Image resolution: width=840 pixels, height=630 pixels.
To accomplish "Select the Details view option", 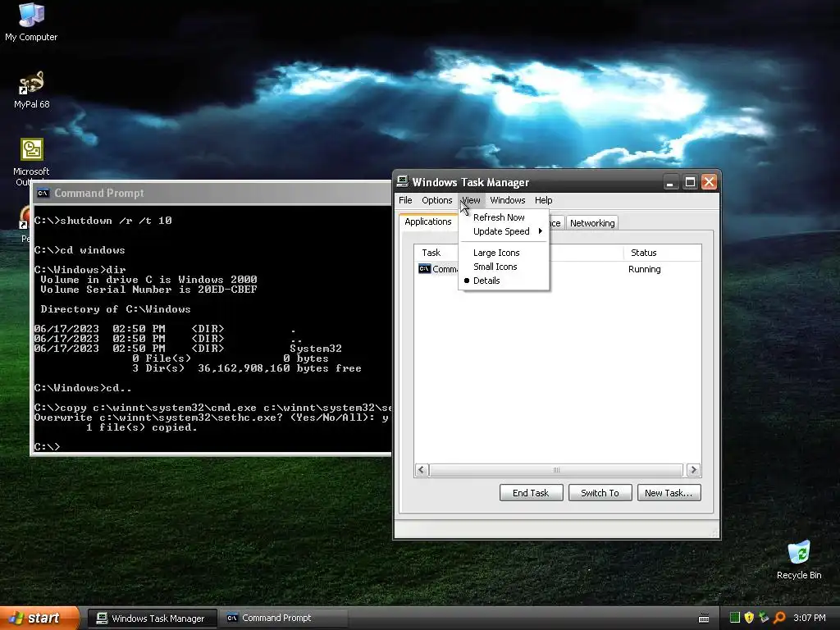I will 504,281.
